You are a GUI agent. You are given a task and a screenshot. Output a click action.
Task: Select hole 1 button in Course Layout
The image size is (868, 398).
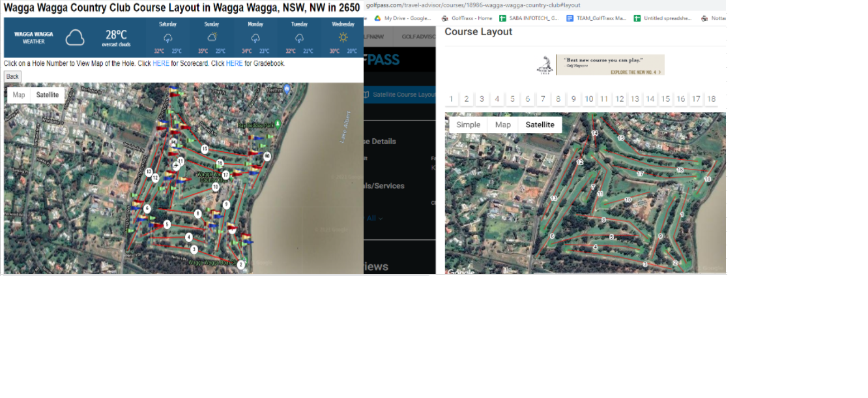[452, 99]
